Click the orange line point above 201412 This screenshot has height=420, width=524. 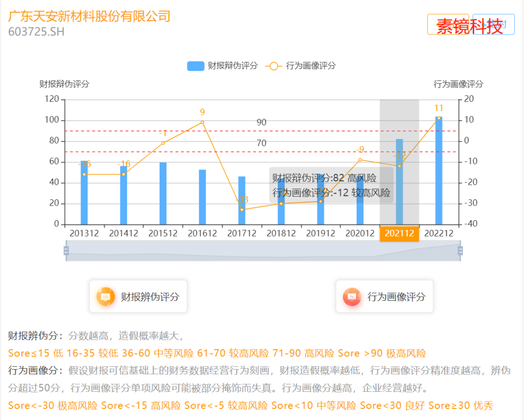[124, 175]
